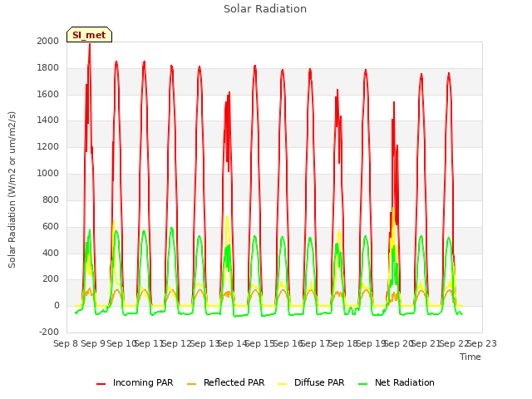532x399 pixels.
Task: Click the Sep 23 x-axis tick label
Action: [482, 343]
